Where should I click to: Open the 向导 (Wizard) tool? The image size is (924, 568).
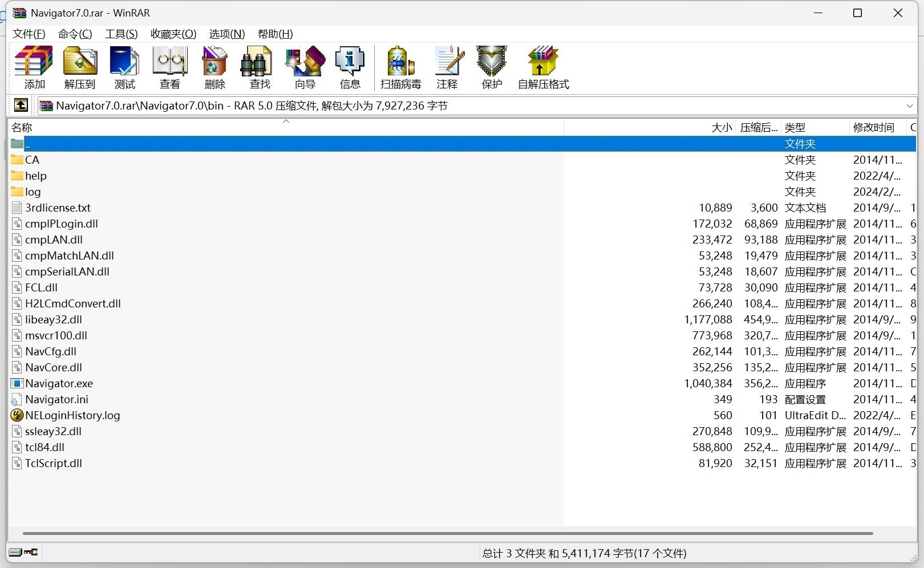(305, 62)
